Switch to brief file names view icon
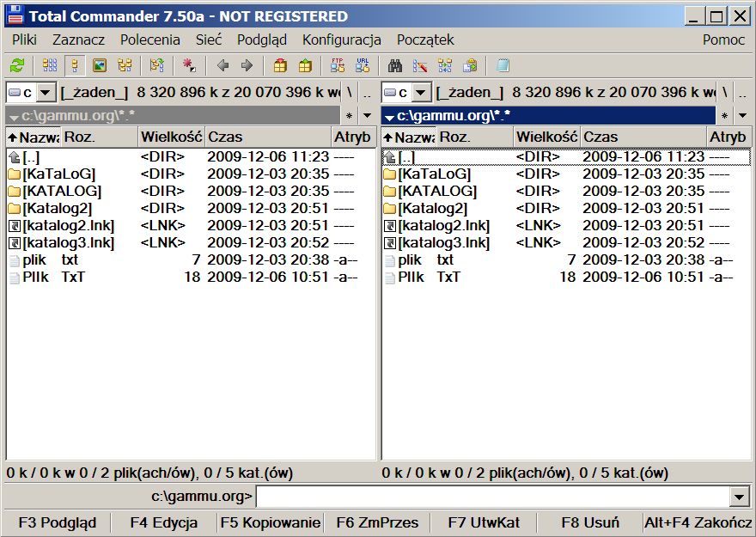Screen dimensions: 756x537 coord(50,65)
